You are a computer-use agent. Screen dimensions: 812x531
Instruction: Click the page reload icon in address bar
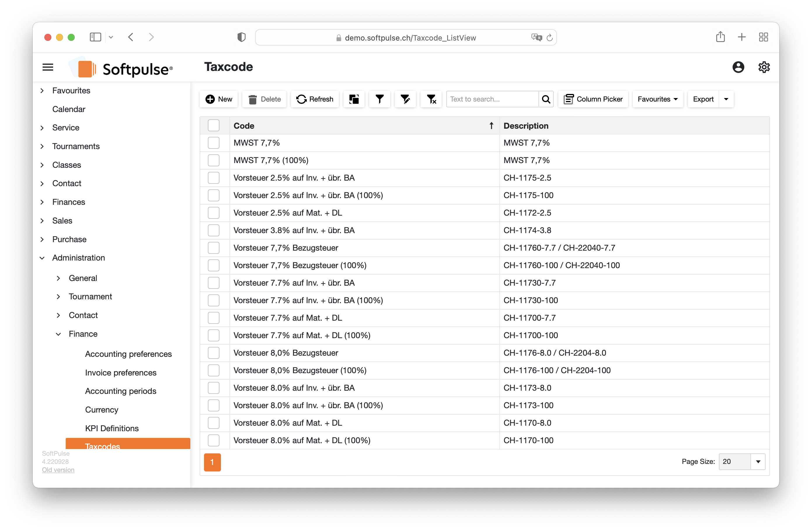(549, 38)
